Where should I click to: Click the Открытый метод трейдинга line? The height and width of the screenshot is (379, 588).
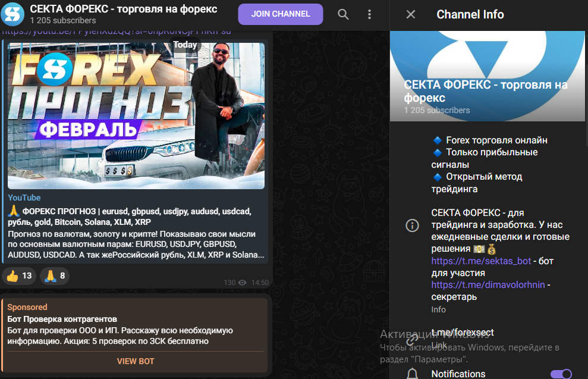pyautogui.click(x=477, y=183)
